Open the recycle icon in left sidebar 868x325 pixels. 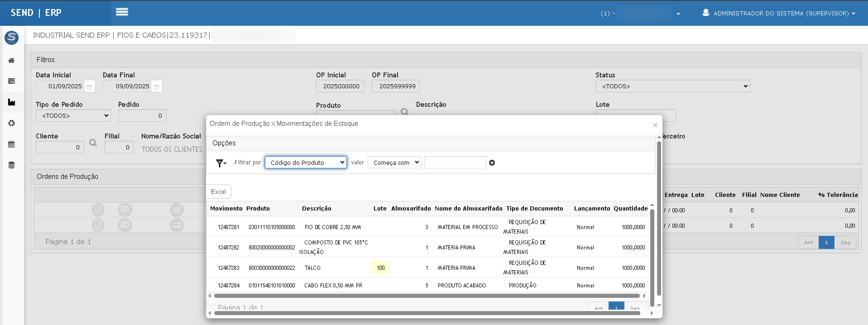coord(11,123)
